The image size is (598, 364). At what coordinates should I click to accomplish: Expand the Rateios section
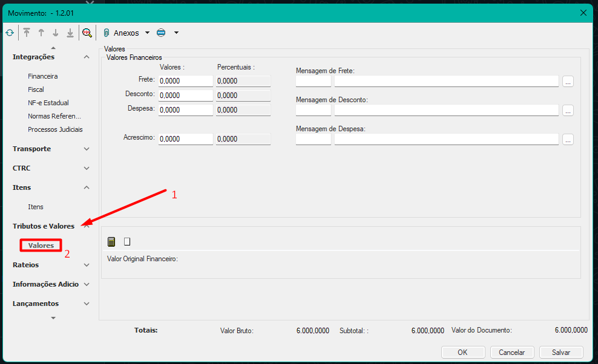(x=87, y=265)
